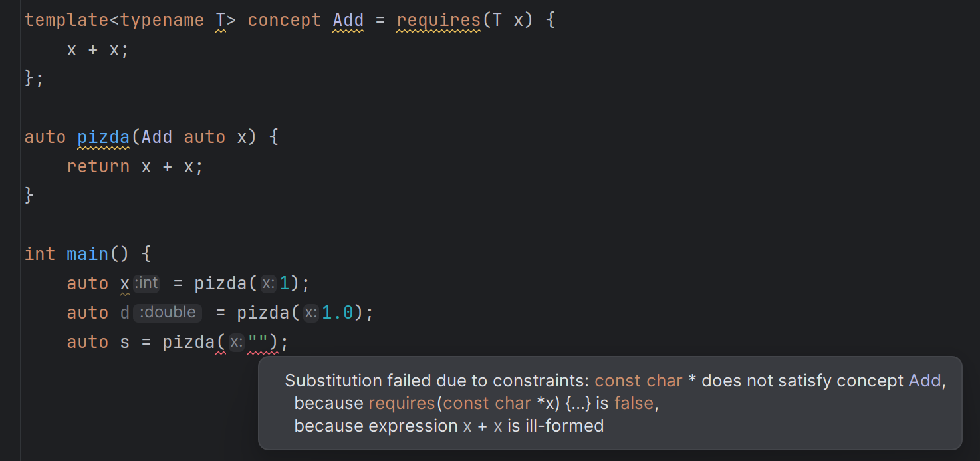Click the 'x:' parameter hint before 1
This screenshot has width=980, height=461.
point(269,284)
